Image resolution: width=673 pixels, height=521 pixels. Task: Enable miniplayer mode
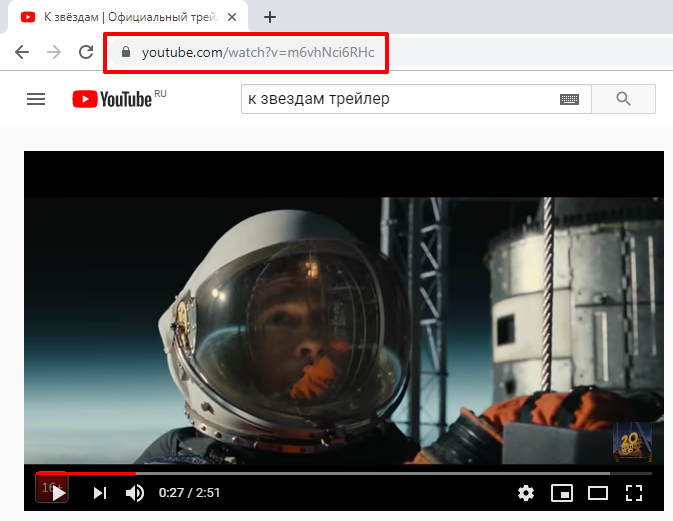pos(562,493)
